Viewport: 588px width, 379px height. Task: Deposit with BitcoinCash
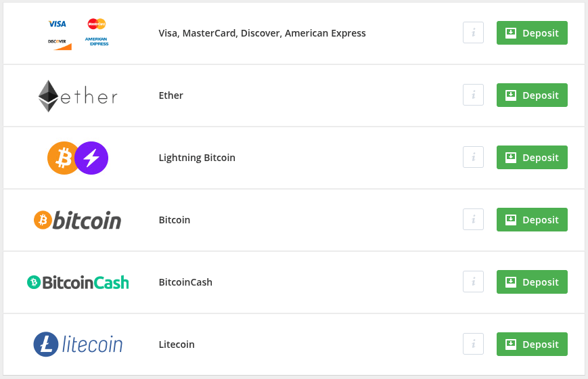click(532, 282)
